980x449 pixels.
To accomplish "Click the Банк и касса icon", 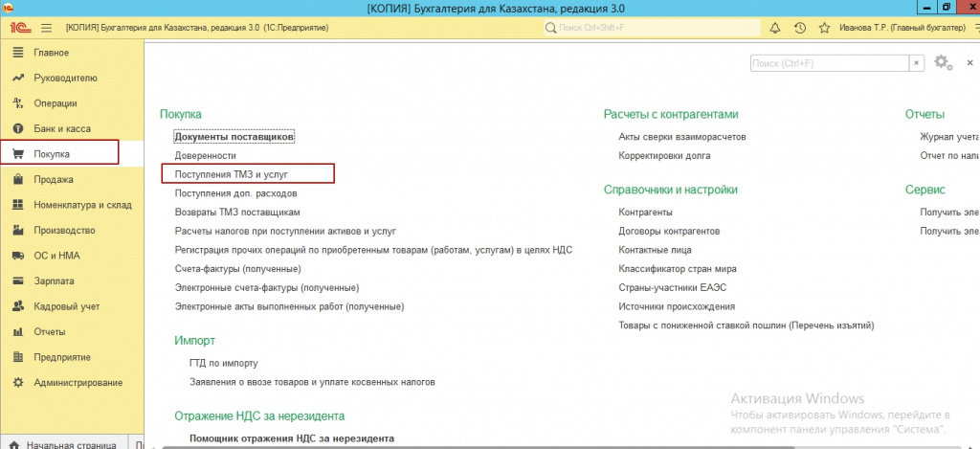I will pyautogui.click(x=18, y=129).
